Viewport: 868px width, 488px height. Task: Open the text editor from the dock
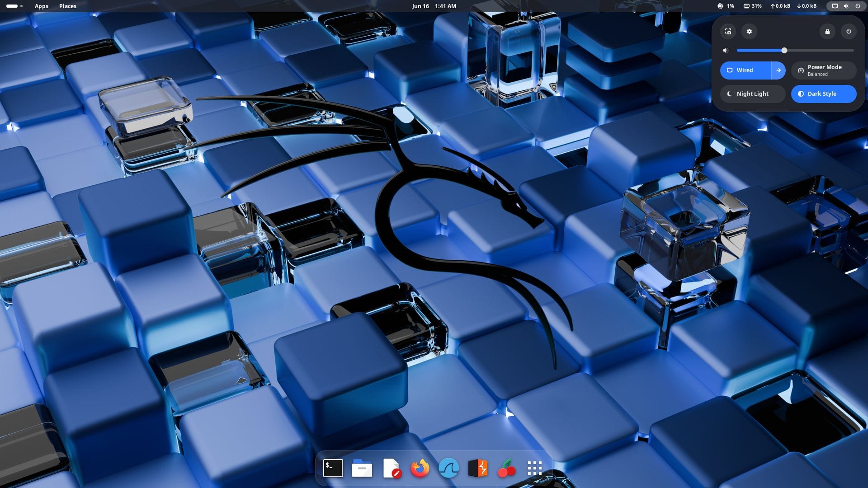(x=391, y=468)
